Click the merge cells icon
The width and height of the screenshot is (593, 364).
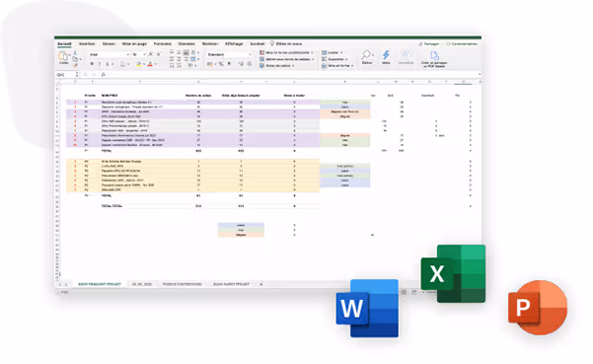[193, 59]
